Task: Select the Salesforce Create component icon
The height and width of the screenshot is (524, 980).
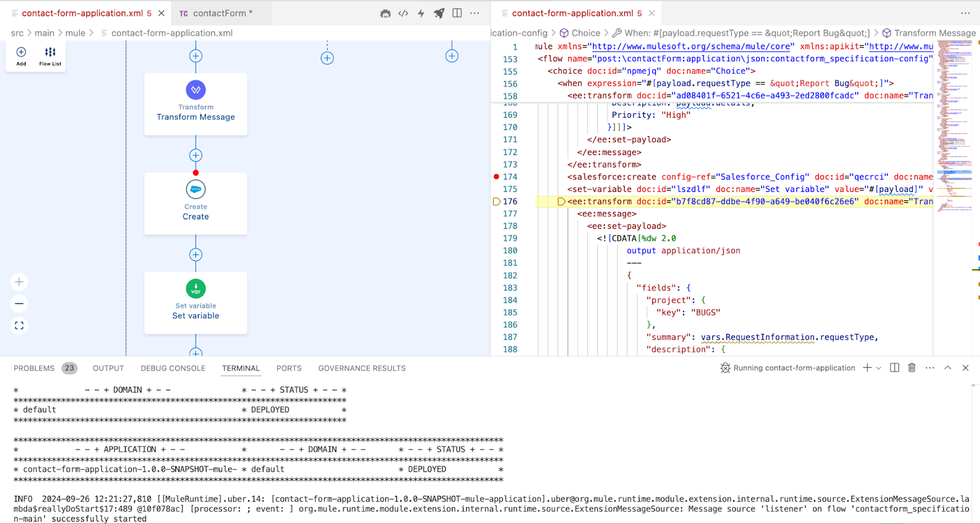Action: (196, 189)
